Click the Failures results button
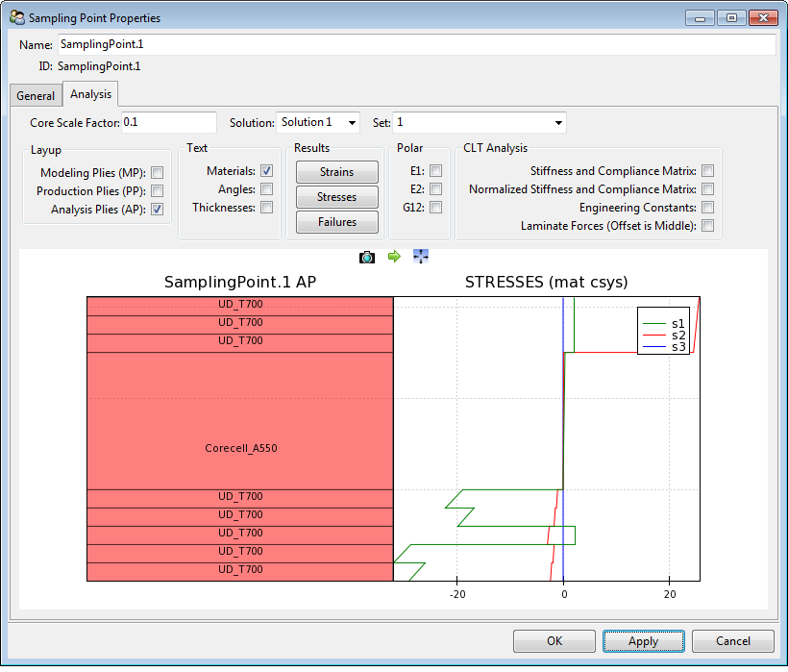 pos(336,222)
